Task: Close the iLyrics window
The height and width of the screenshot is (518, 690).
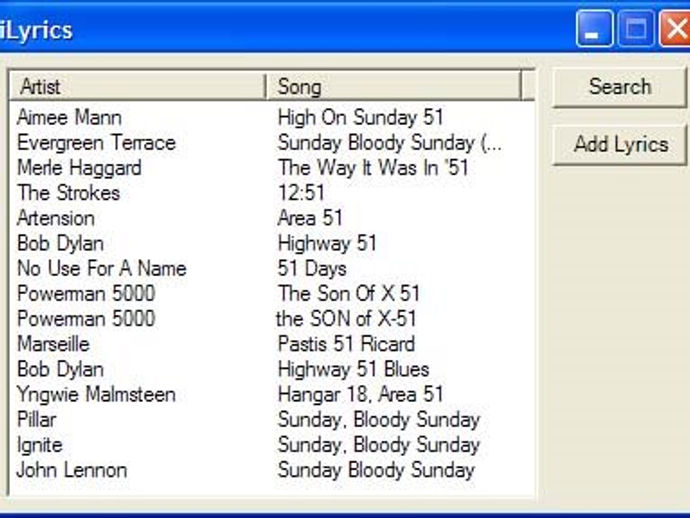Action: pos(675,29)
